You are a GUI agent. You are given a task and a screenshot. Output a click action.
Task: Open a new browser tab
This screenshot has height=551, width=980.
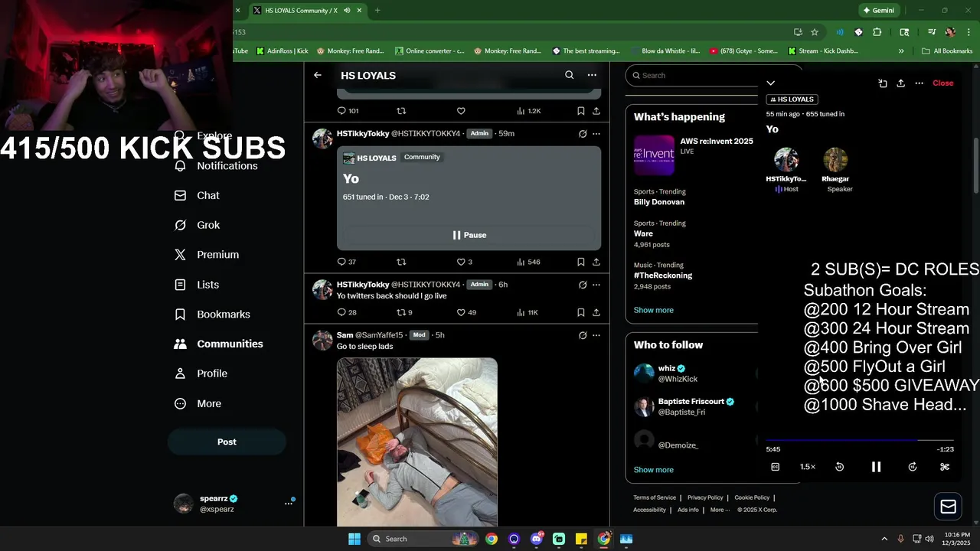pos(377,10)
